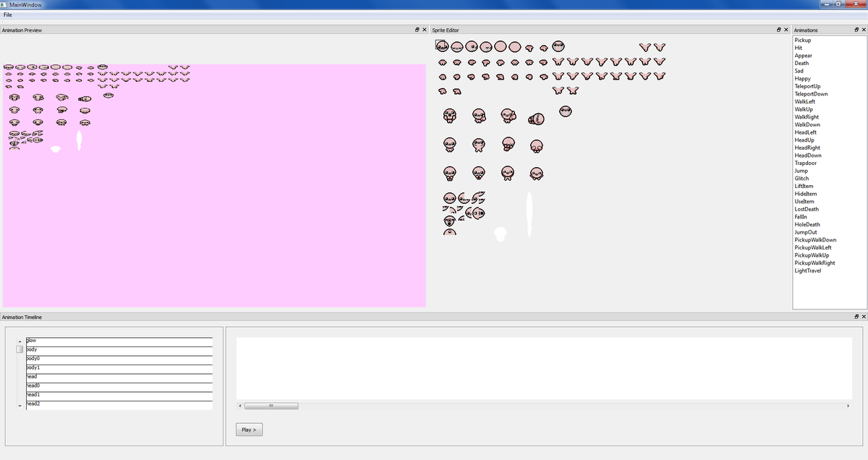This screenshot has height=460, width=868.
Task: Float the Animations panel
Action: point(856,30)
